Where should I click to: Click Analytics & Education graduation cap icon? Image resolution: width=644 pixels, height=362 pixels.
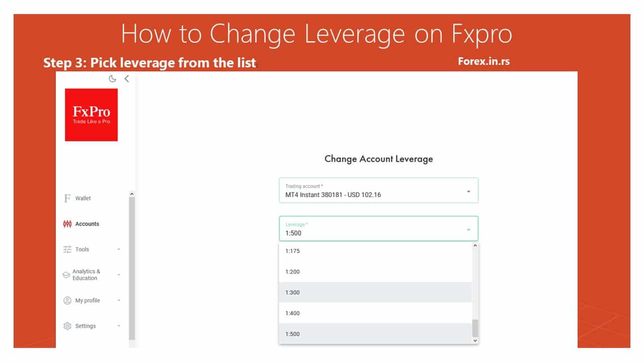point(66,275)
